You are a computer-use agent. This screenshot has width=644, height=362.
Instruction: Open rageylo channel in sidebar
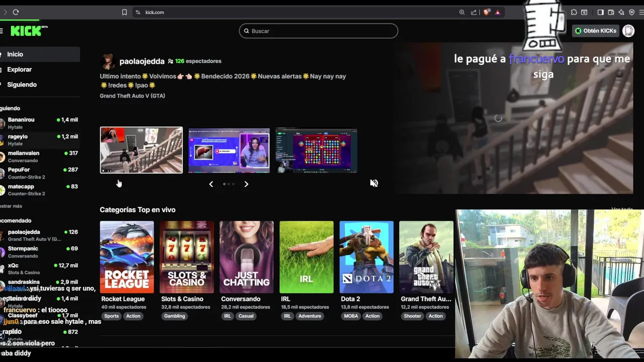tap(40, 140)
